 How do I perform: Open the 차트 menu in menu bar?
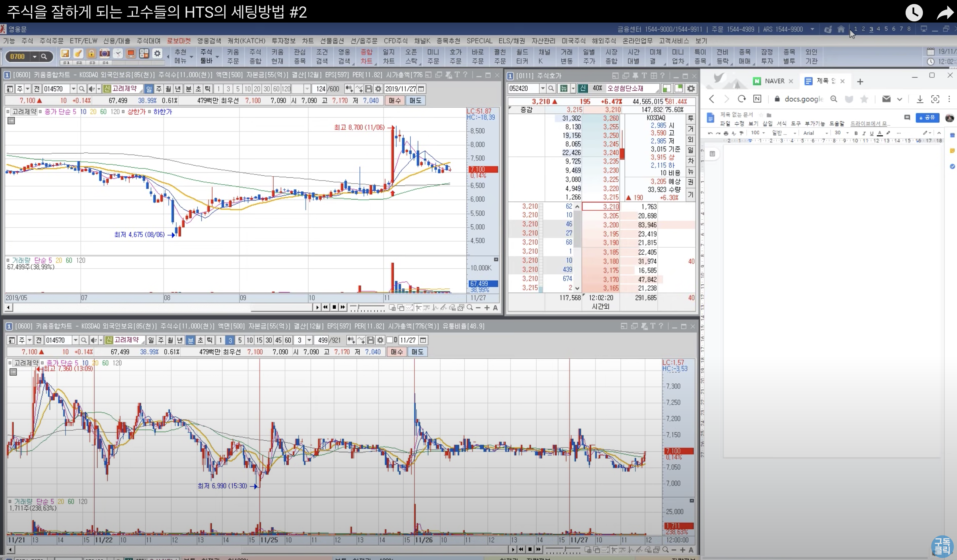pos(308,41)
